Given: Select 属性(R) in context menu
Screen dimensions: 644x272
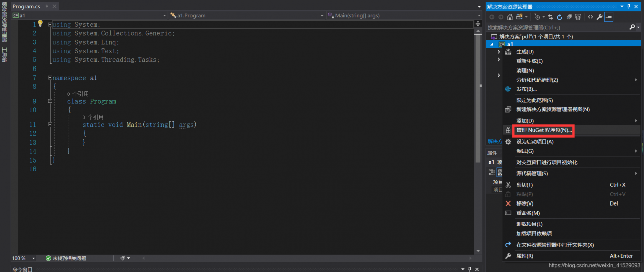Looking at the screenshot, I should (572, 256).
